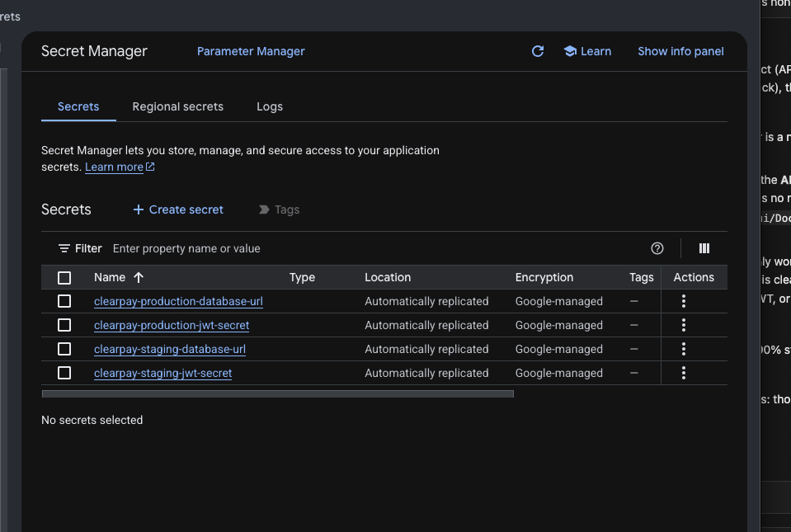This screenshot has height=532, width=791.
Task: Click the Encryption column header
Action: (544, 277)
